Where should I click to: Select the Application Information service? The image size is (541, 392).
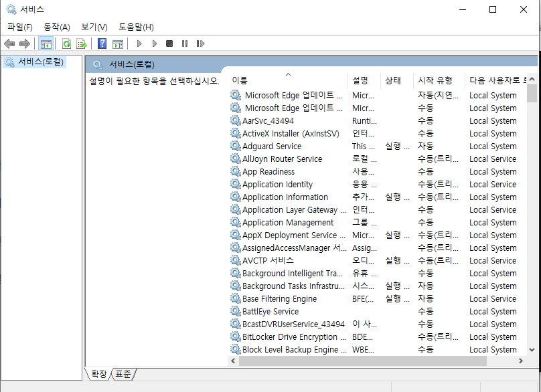(x=378, y=197)
